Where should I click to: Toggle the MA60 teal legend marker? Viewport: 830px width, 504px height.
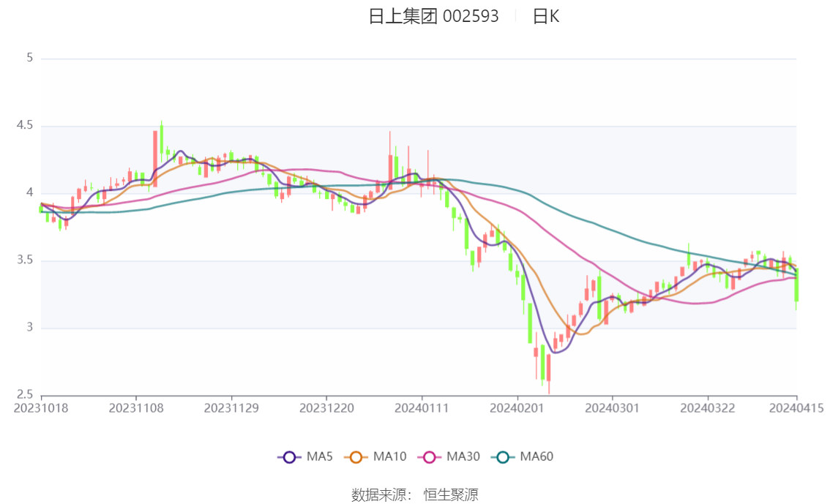coord(503,457)
